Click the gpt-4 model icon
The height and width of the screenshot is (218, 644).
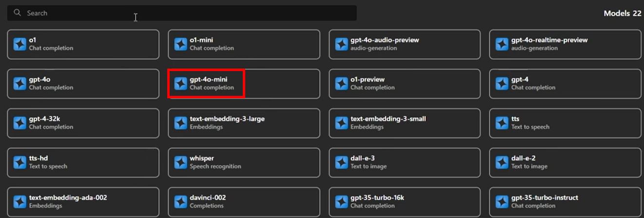[502, 84]
